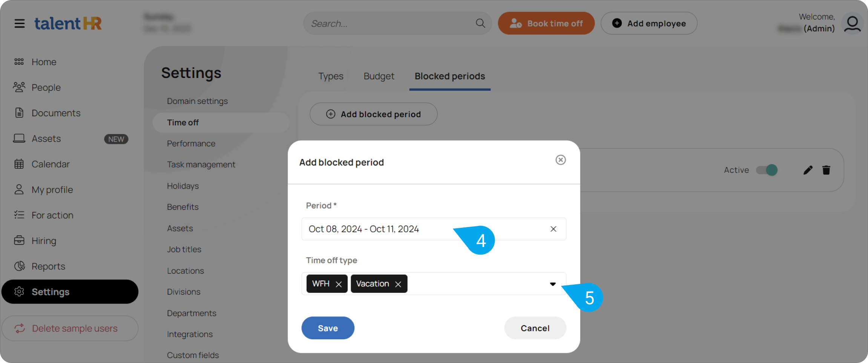
Task: Click the Book time off button
Action: tap(546, 23)
